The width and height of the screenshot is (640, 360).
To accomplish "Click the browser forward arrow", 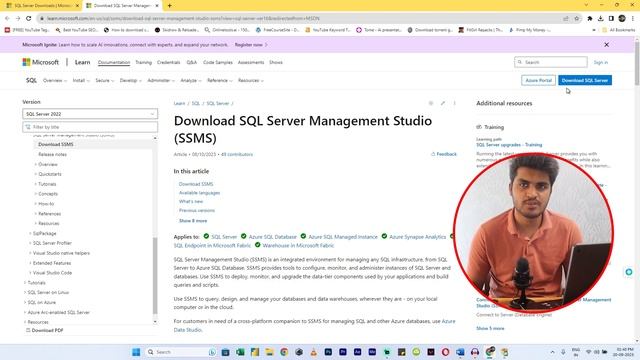I will (18, 18).
